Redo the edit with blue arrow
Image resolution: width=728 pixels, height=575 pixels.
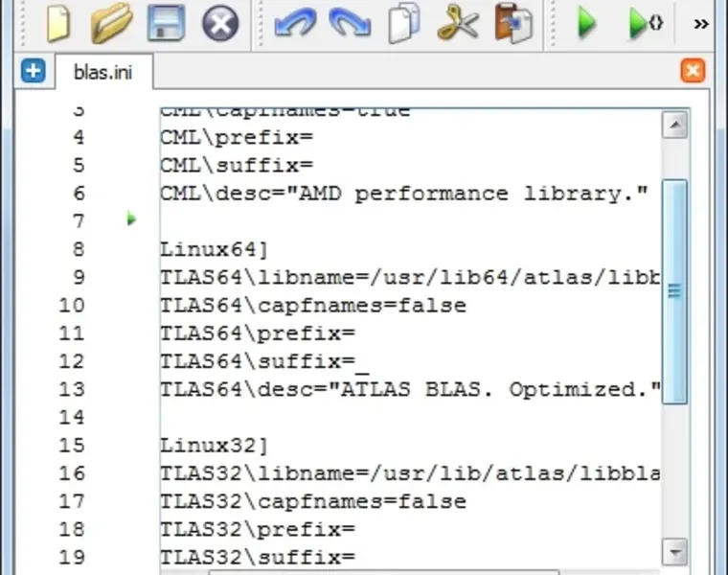[350, 23]
